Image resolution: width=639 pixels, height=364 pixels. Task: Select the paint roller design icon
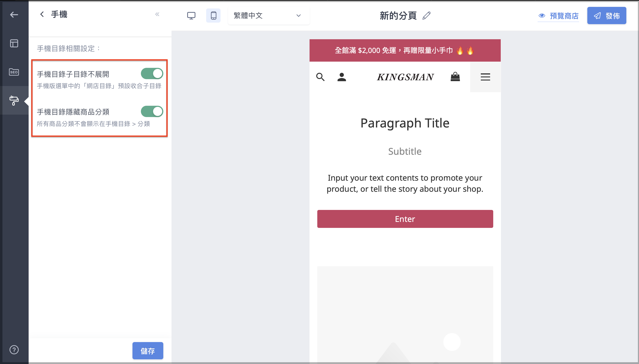(14, 100)
